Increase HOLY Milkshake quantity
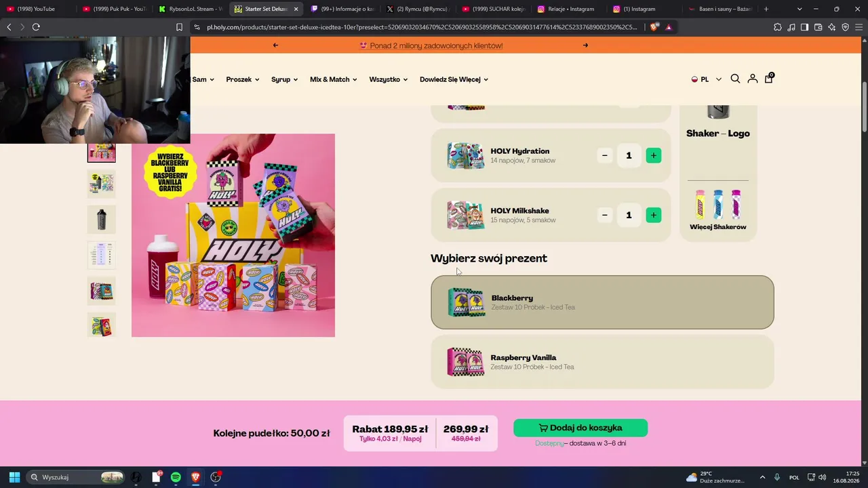The width and height of the screenshot is (868, 488). (653, 216)
